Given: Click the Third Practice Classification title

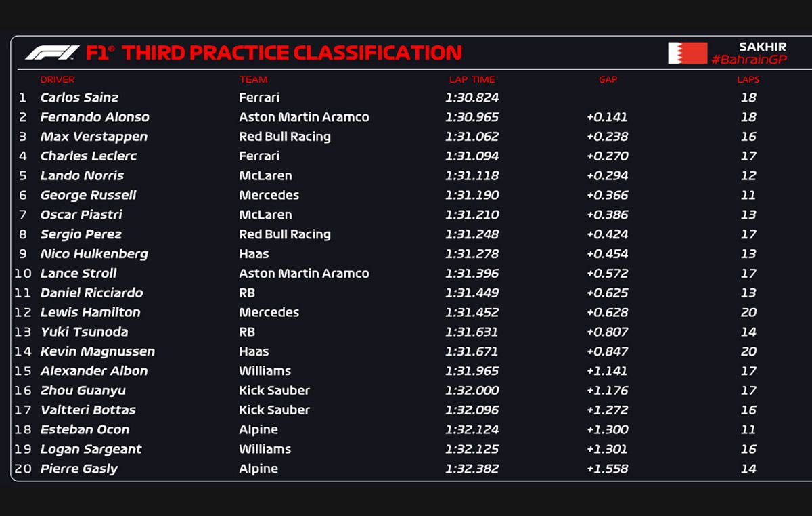Looking at the screenshot, I should tap(292, 53).
